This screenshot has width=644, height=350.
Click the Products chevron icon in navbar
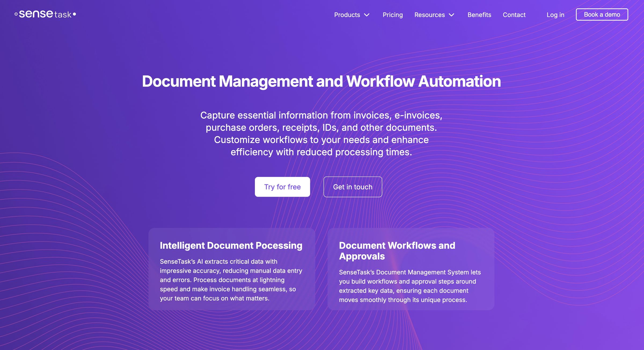(367, 15)
